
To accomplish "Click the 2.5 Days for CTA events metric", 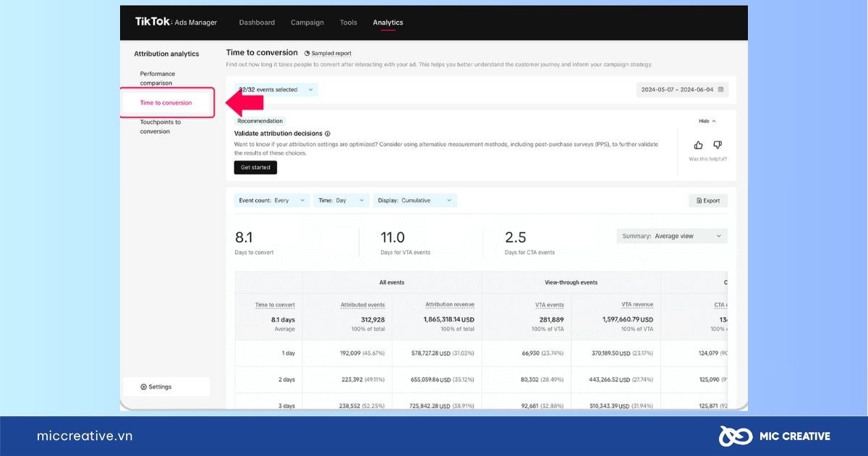I will [x=529, y=242].
